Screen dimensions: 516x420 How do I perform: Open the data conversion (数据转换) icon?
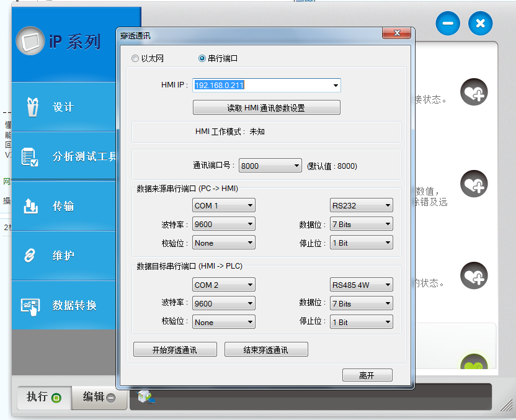(x=30, y=305)
